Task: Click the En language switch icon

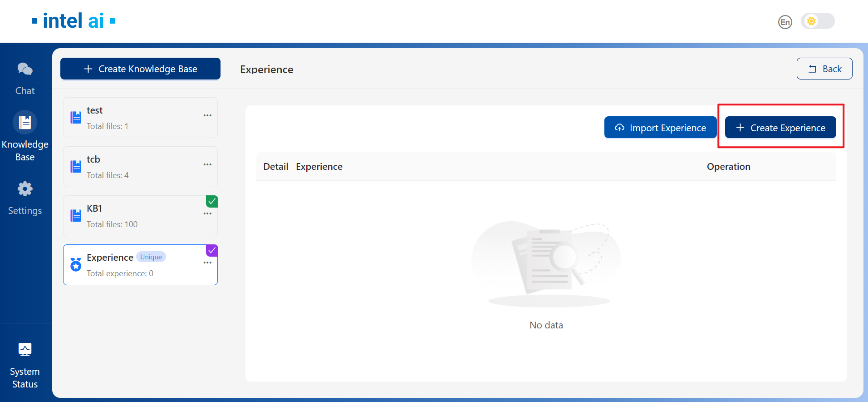Action: [x=785, y=22]
